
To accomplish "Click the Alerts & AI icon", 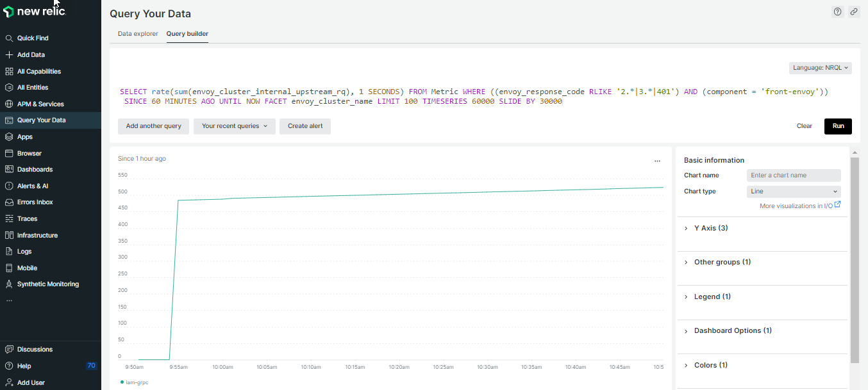I will (9, 186).
